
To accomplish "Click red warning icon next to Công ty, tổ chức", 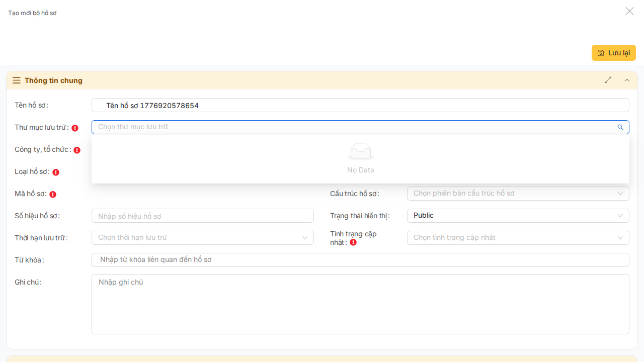I will pyautogui.click(x=77, y=150).
